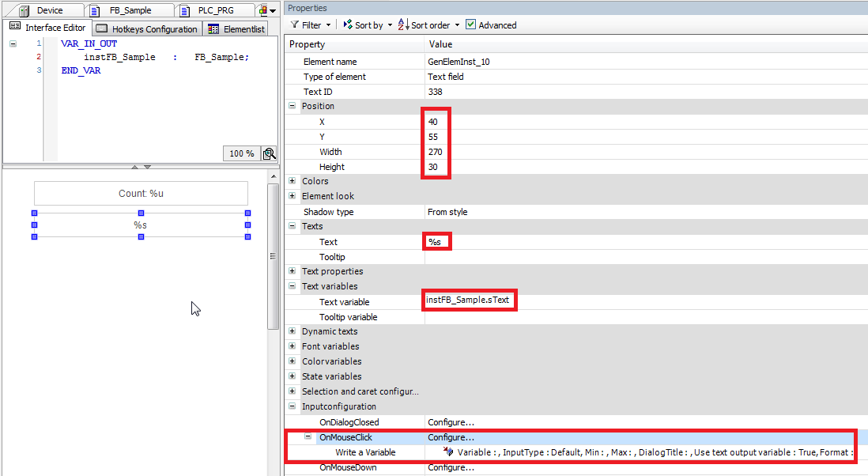Click the Sort order A-Z icon
This screenshot has width=868, height=476.
click(402, 25)
